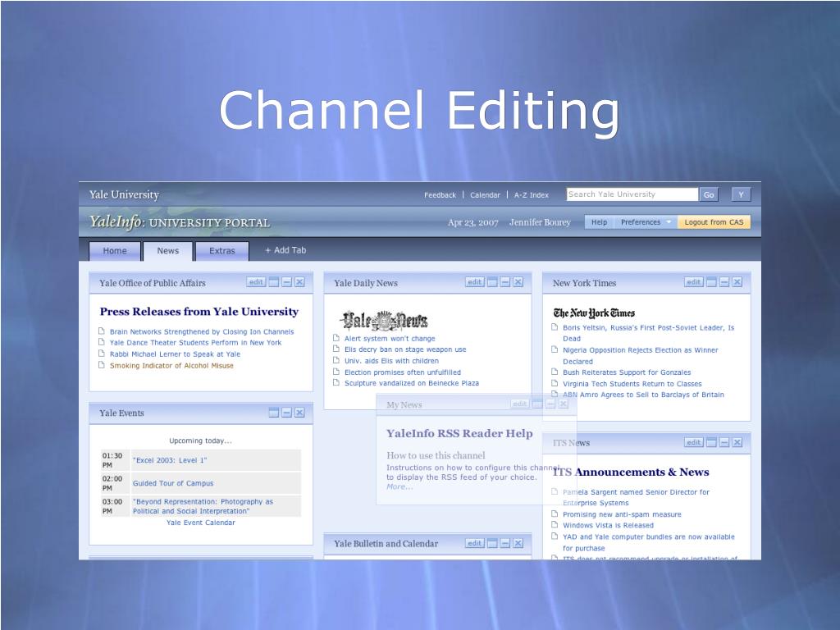Click the Help button

point(599,222)
